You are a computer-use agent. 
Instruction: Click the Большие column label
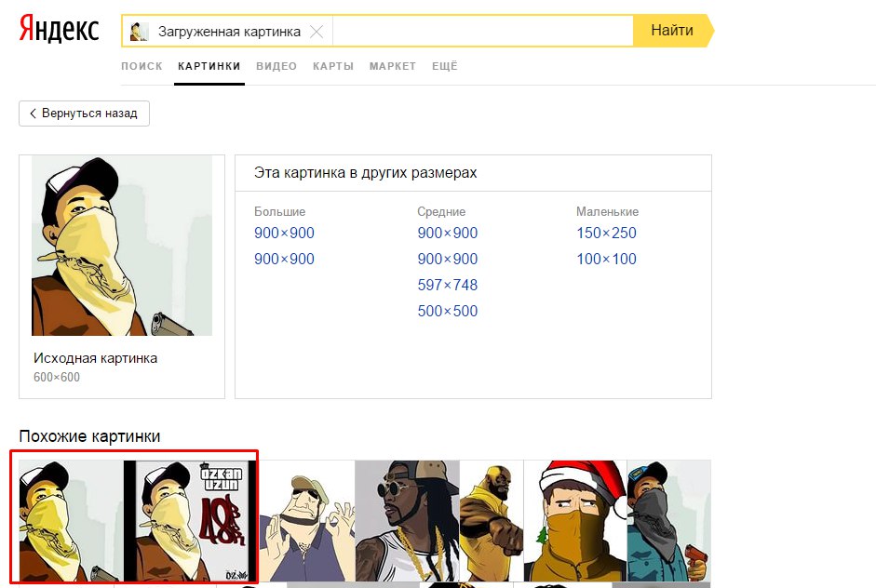(280, 211)
